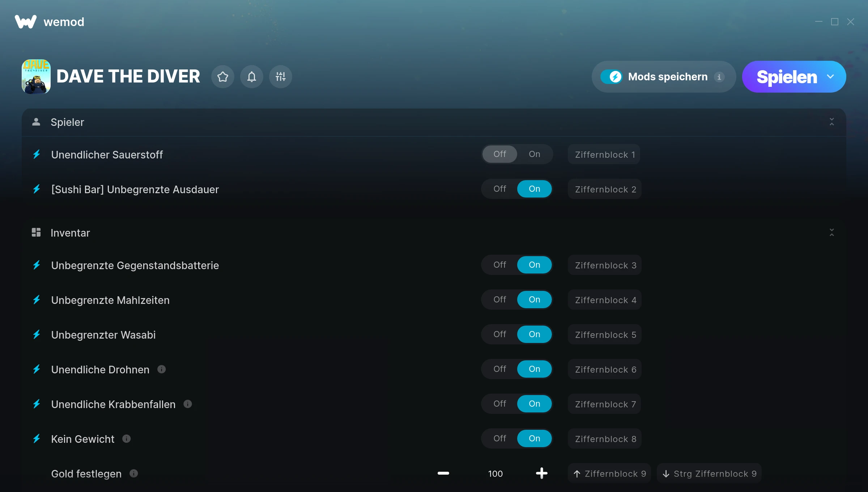Screen dimensions: 868x492
Task: Click lightning icon beside Unendliche Drohnen
Action: coord(37,369)
